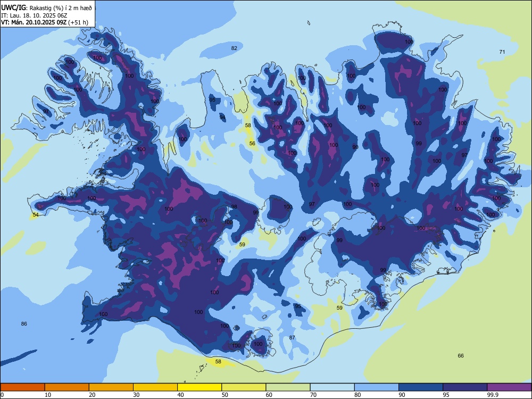The image size is (532, 399).
Task: Click the 'VT: Mán. 20.10.2025 09Z (+51 h)' line
Action: coord(45,22)
